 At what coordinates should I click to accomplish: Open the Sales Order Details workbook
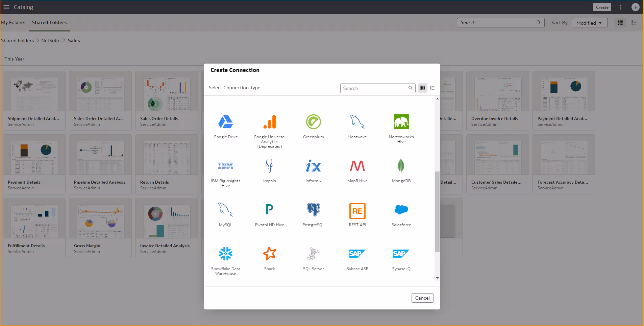click(x=167, y=100)
